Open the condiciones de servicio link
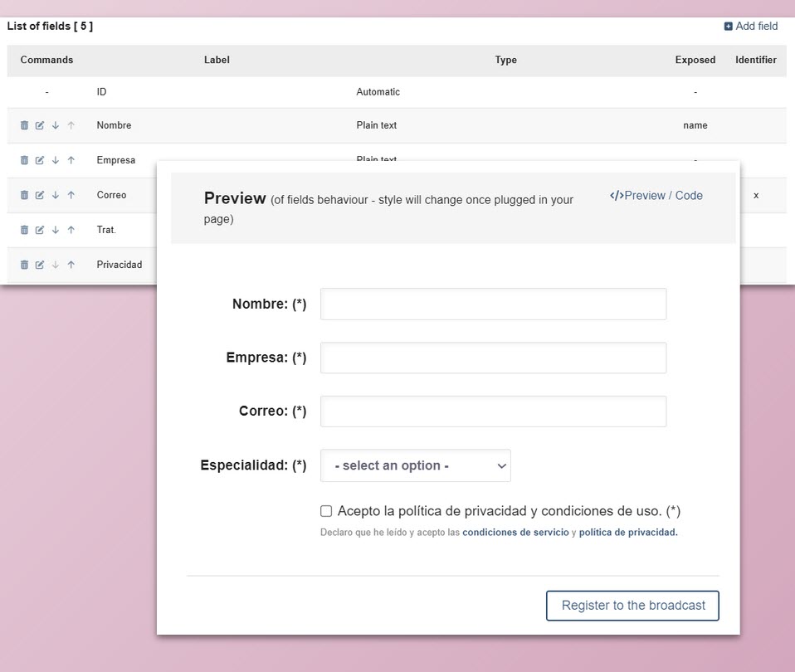Screen dimensions: 795x672 pyautogui.click(x=515, y=532)
